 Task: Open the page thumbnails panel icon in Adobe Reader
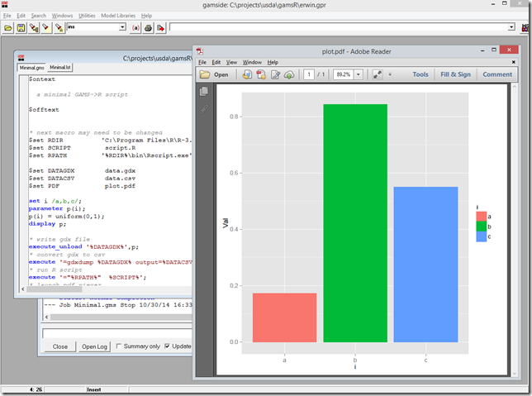pyautogui.click(x=204, y=91)
